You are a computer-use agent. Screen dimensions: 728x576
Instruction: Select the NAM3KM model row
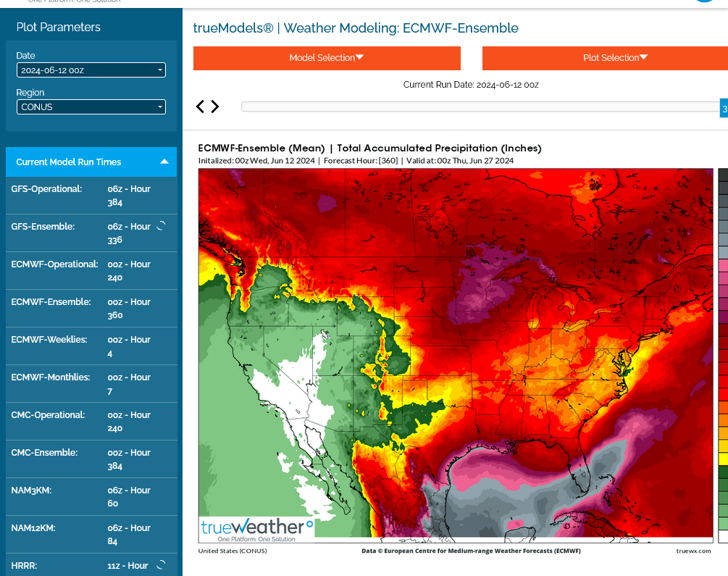pos(91,496)
